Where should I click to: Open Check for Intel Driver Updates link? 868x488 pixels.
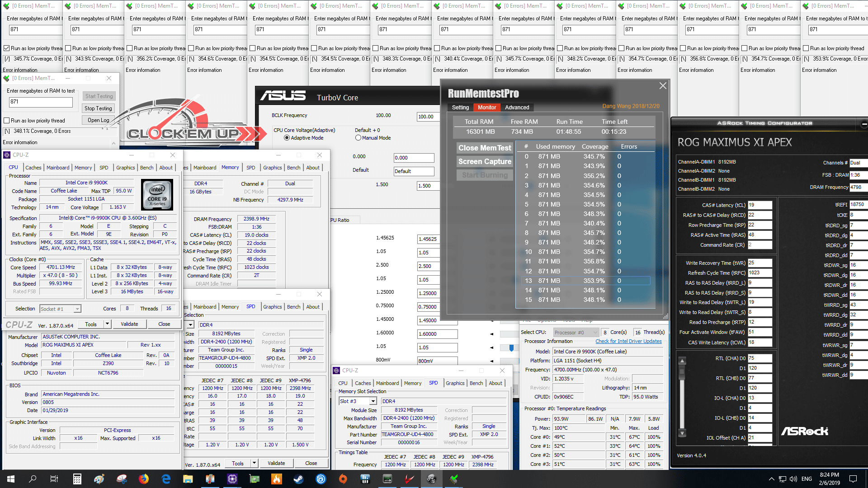pos(628,342)
